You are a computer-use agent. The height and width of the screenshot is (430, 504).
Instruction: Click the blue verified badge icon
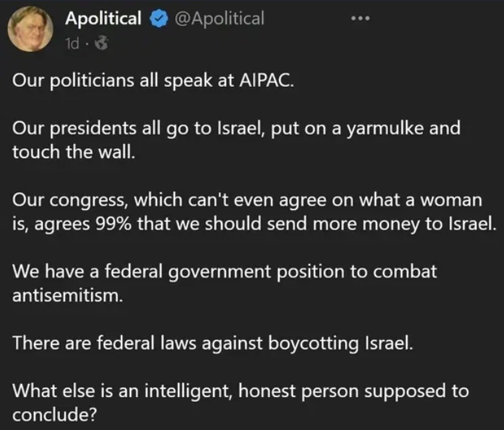pos(159,19)
